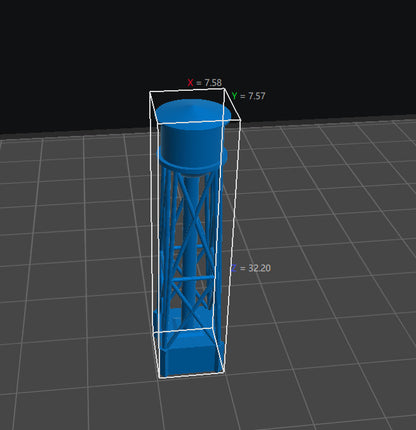Click the blue Z axis letter

[234, 268]
